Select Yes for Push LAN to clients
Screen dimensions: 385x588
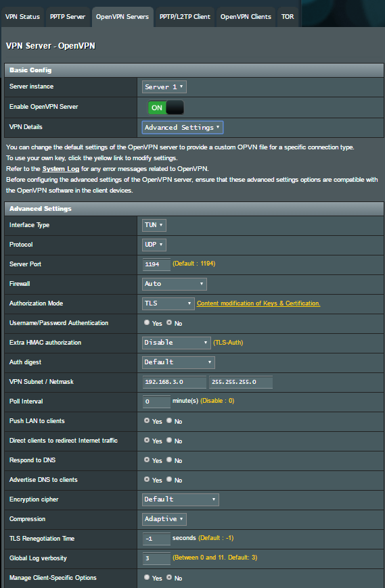147,421
